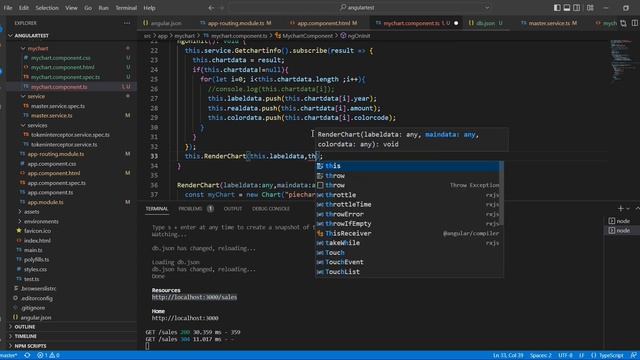Switch to OUTPUT panel tab
This screenshot has width=640, height=360.
coord(233,209)
